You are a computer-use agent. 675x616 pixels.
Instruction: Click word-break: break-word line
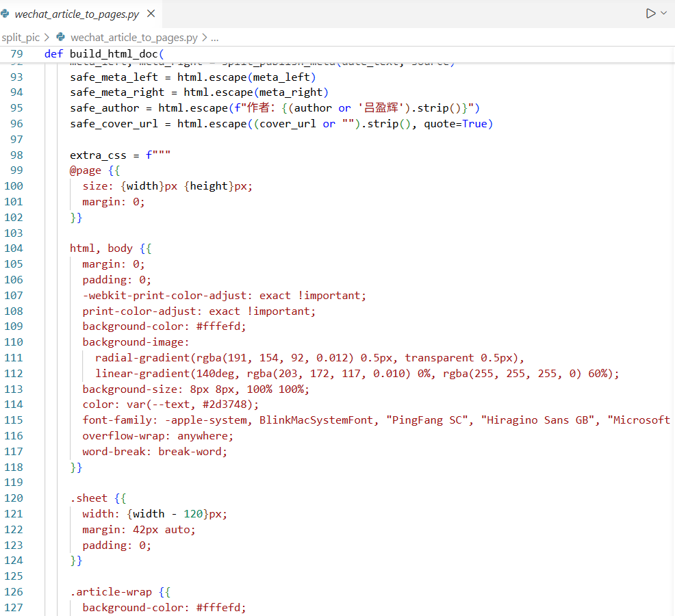155,452
